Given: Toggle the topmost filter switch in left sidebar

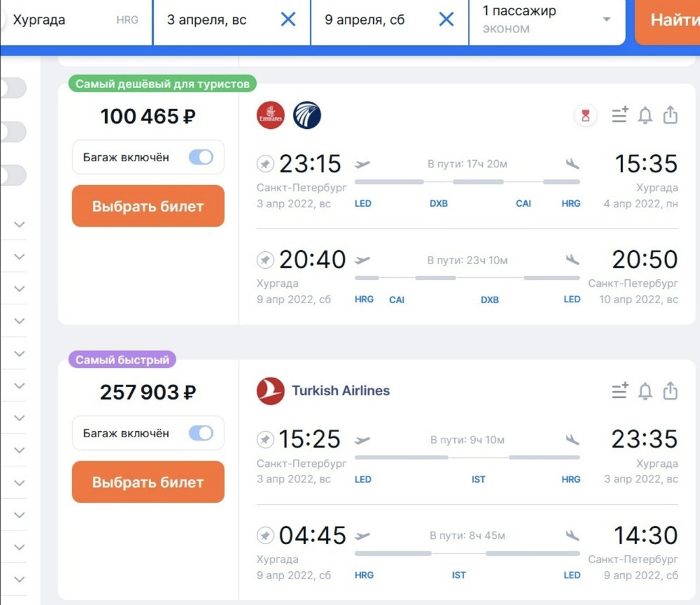Looking at the screenshot, I should click(x=13, y=88).
